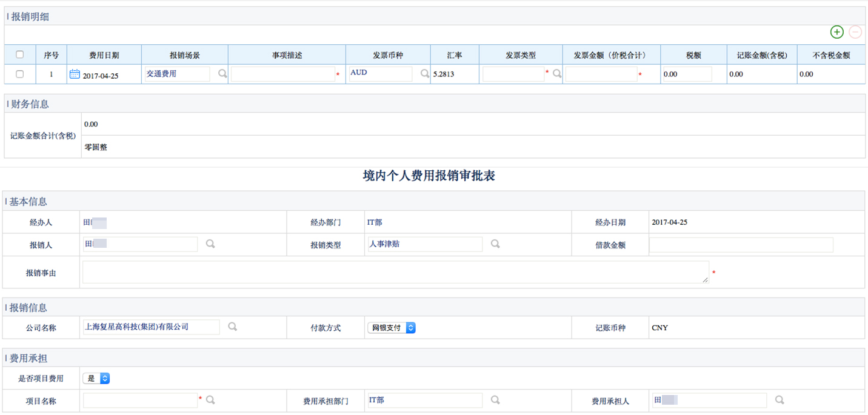
Task: Click the 报销场景 field containing 交通费用
Action: (177, 74)
